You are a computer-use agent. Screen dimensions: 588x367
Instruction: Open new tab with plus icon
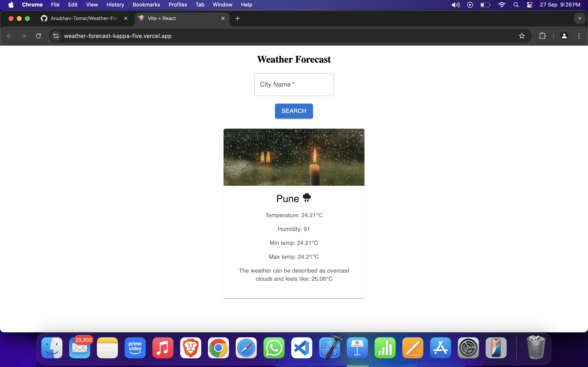point(238,18)
